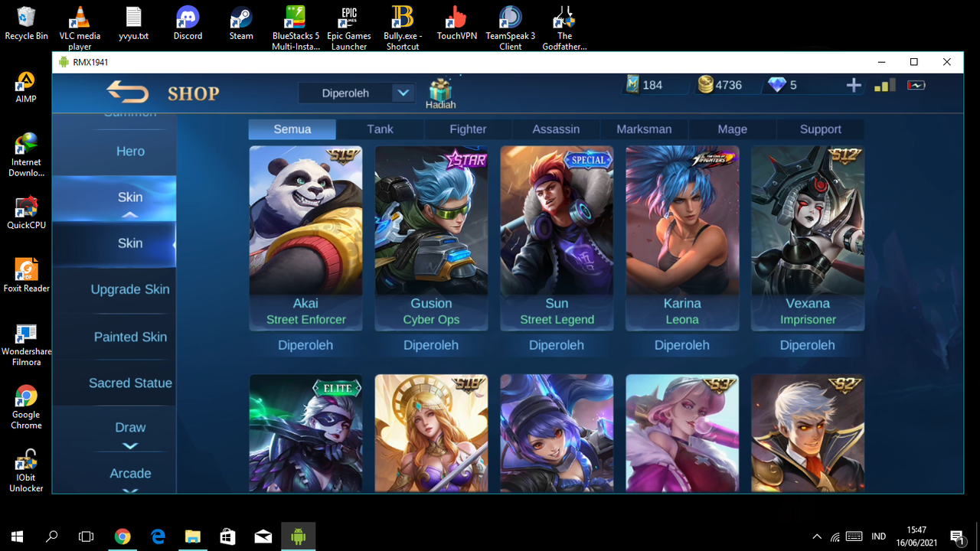This screenshot has height=551, width=980.
Task: Launch VLC media player desktop shortcut
Action: (80, 28)
